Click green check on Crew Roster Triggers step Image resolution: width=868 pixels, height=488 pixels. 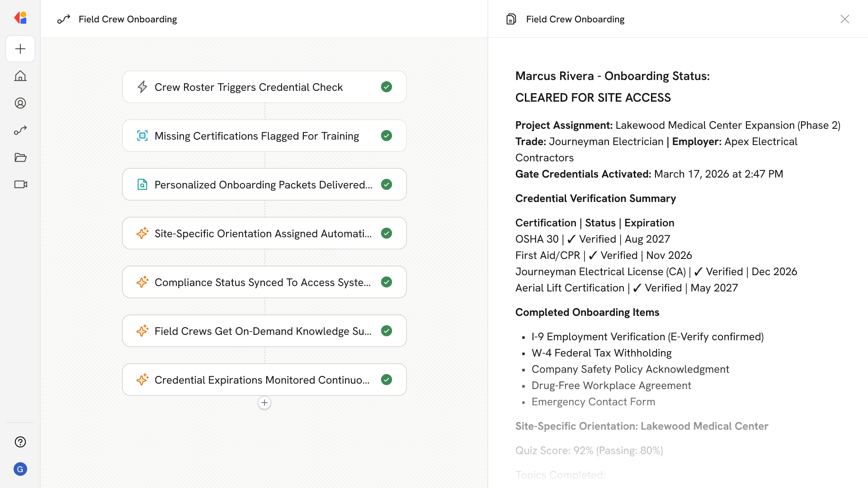coord(386,87)
